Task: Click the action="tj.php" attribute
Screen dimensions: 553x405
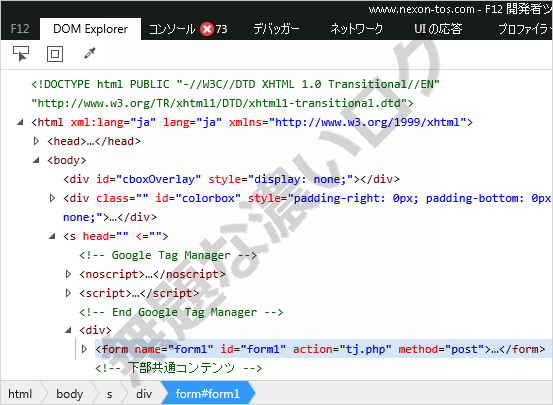Action: click(342, 349)
